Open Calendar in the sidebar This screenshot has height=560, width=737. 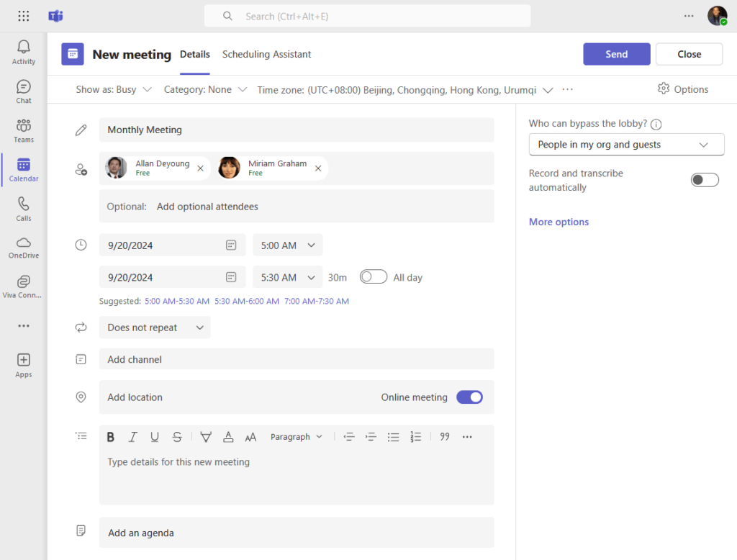pyautogui.click(x=24, y=170)
